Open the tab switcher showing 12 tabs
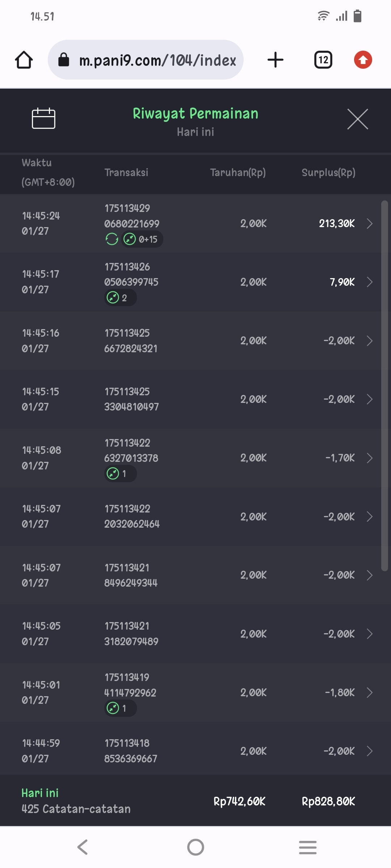Viewport: 391px width, 868px height. coord(323,60)
